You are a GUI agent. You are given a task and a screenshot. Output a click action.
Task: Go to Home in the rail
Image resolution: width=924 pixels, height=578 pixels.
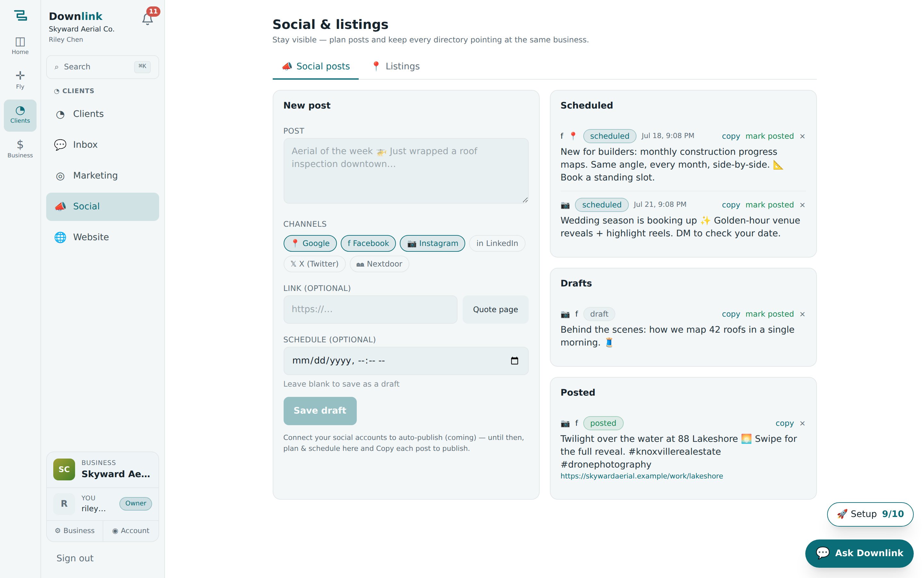[20, 46]
